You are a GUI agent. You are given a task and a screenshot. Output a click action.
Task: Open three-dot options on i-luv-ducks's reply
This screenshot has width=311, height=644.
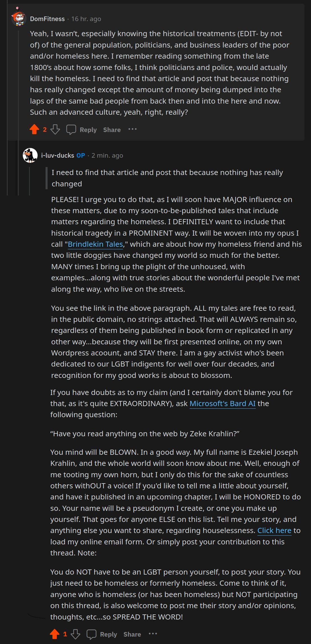click(153, 634)
